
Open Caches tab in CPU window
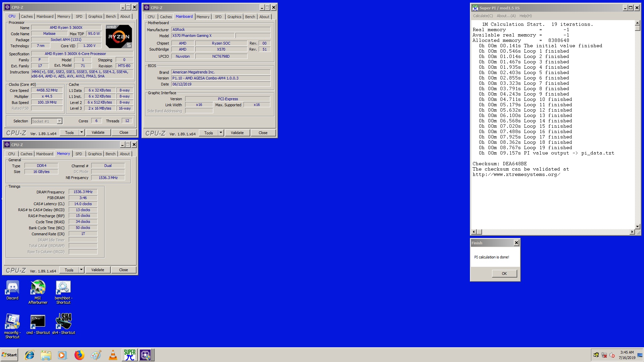pyautogui.click(x=26, y=16)
